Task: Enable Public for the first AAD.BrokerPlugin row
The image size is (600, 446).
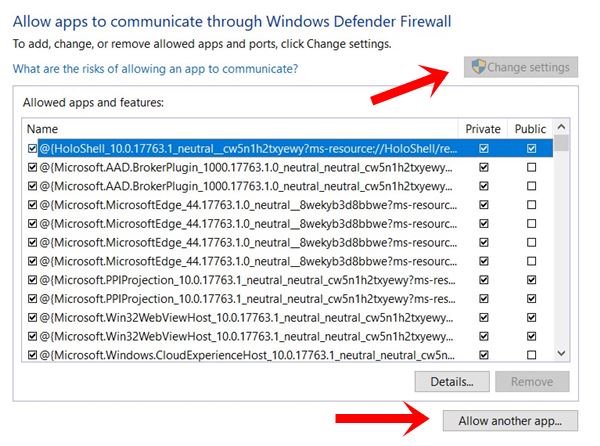Action: point(531,167)
